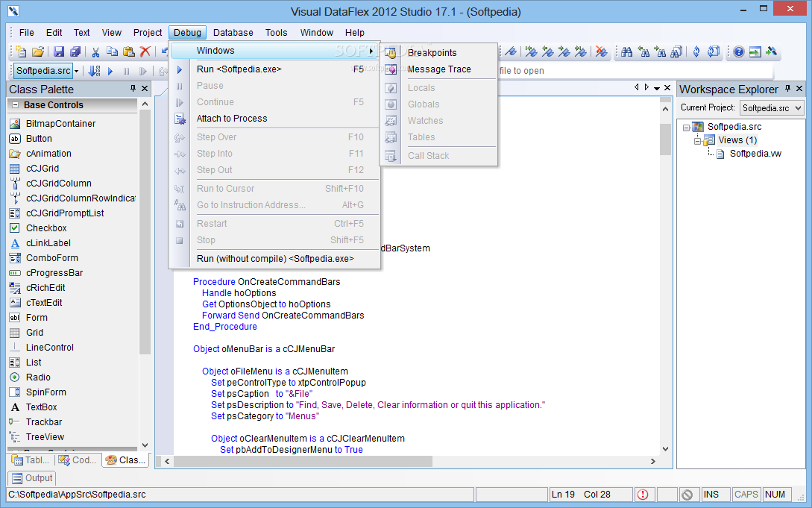
Task: Click the Replace in Files icon
Action: point(714,51)
